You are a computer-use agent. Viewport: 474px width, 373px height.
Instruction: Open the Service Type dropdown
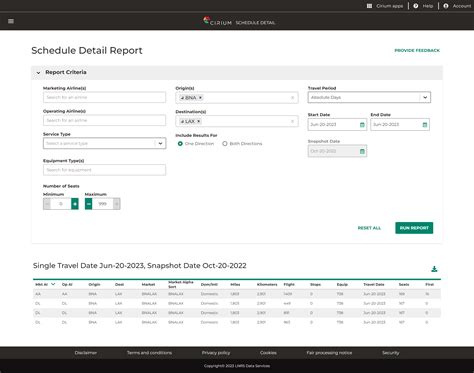[x=104, y=143]
